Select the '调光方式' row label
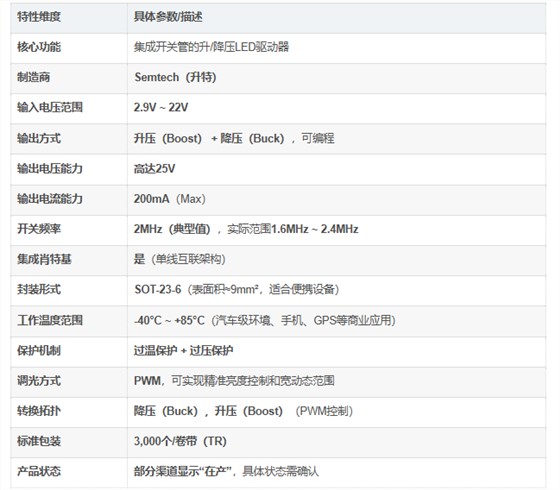Screen dimensions: 560x490 coord(39,380)
